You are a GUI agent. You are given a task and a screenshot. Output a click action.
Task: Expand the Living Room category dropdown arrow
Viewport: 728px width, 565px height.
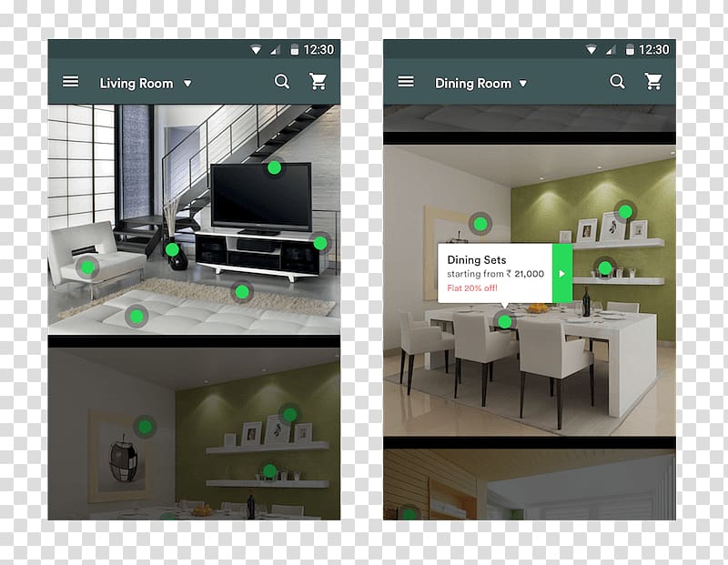[187, 84]
